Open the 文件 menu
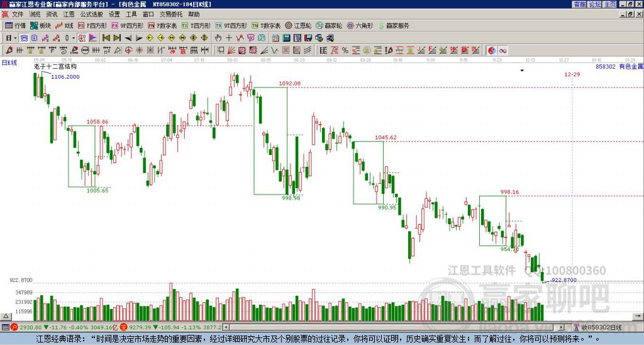The width and height of the screenshot is (644, 345). point(18,14)
